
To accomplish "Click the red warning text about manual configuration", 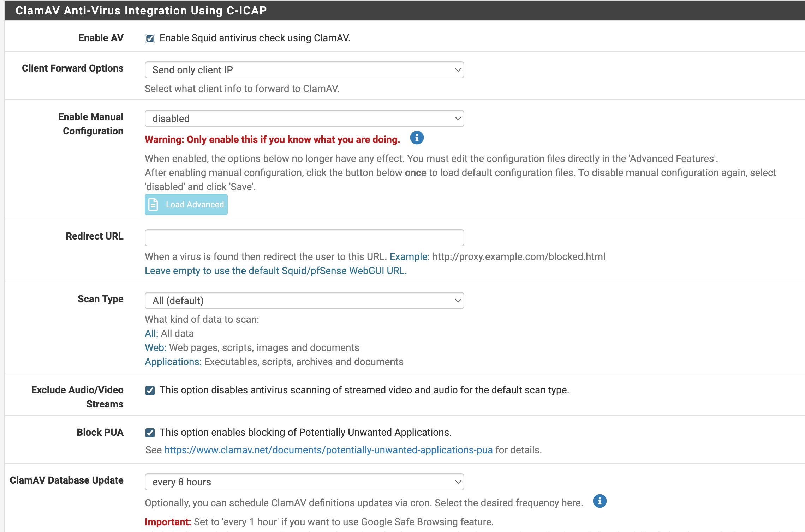I will pyautogui.click(x=272, y=140).
